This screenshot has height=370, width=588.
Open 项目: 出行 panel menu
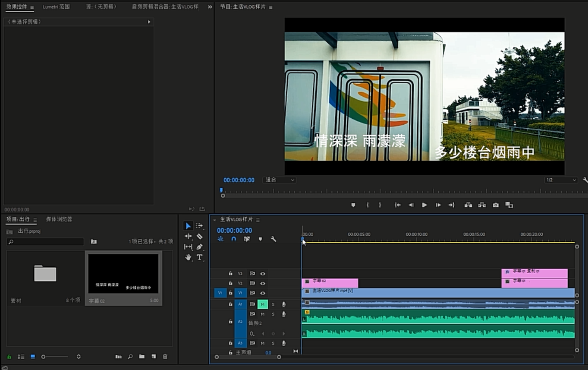coord(35,220)
